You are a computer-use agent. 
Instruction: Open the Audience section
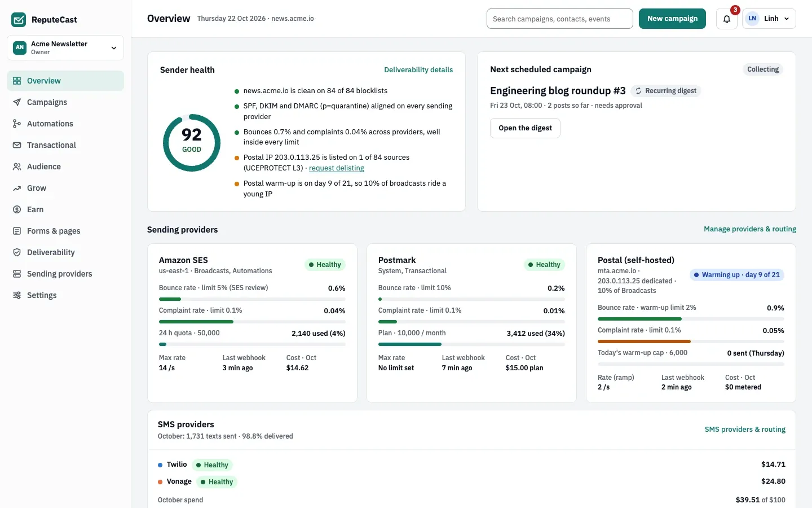(65, 167)
